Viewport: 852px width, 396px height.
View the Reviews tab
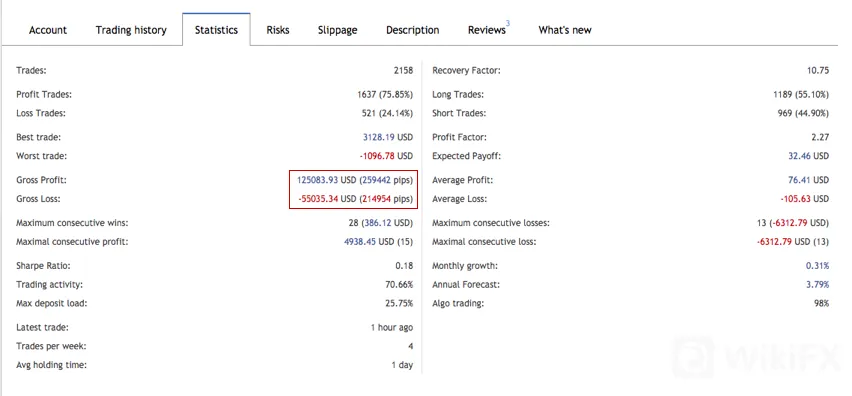pos(487,30)
